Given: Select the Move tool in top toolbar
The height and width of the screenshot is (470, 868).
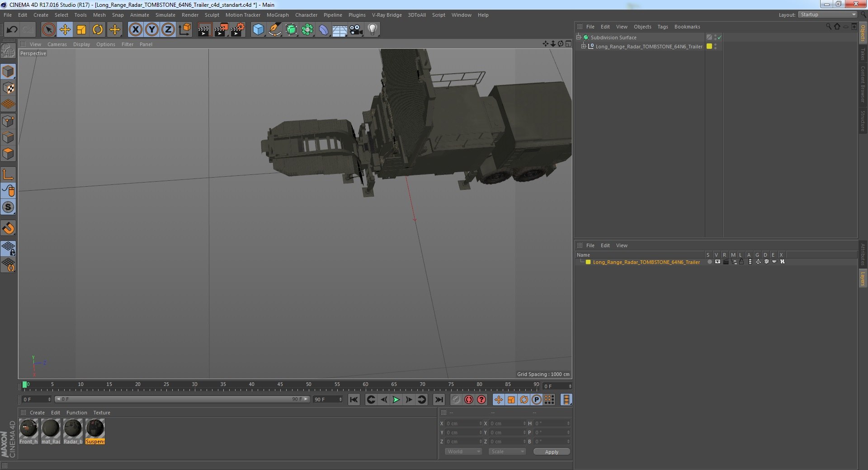Looking at the screenshot, I should point(65,30).
